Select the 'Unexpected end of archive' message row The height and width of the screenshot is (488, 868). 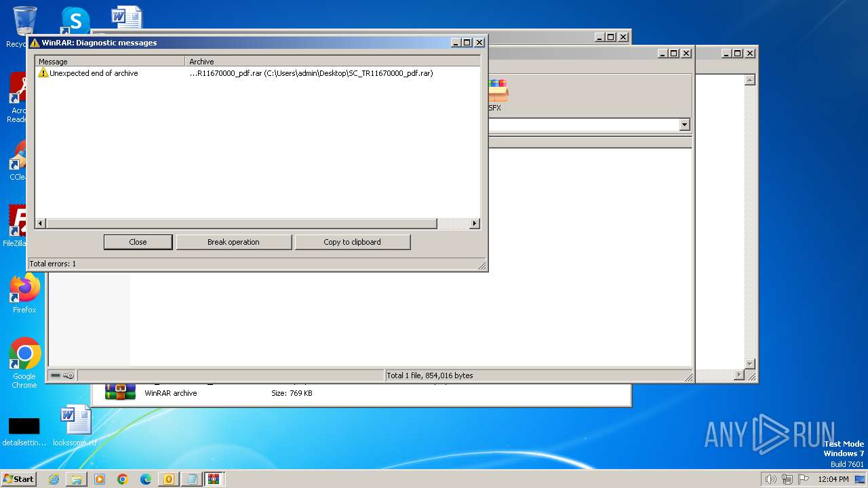[x=258, y=73]
